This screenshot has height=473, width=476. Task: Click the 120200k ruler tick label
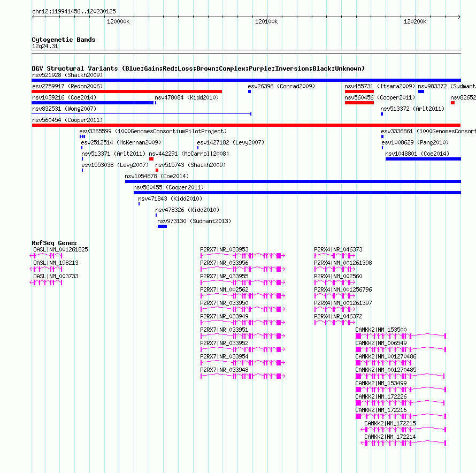pos(415,21)
